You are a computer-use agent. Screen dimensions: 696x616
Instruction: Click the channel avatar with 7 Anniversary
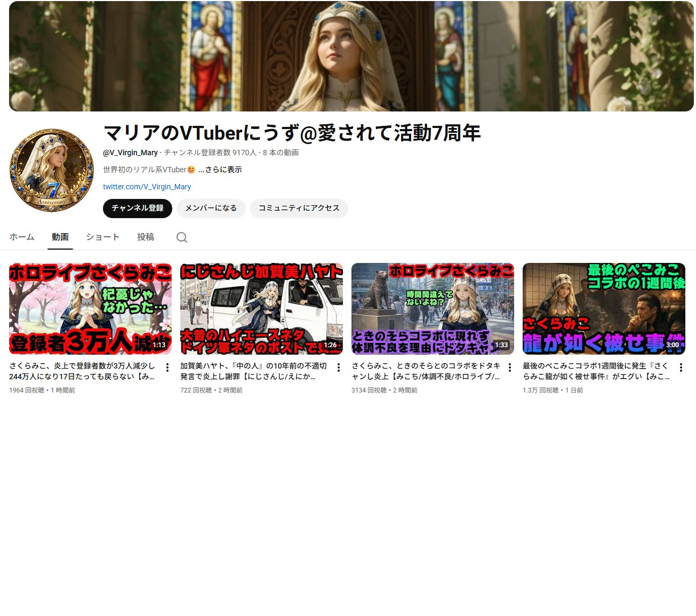coord(52,170)
